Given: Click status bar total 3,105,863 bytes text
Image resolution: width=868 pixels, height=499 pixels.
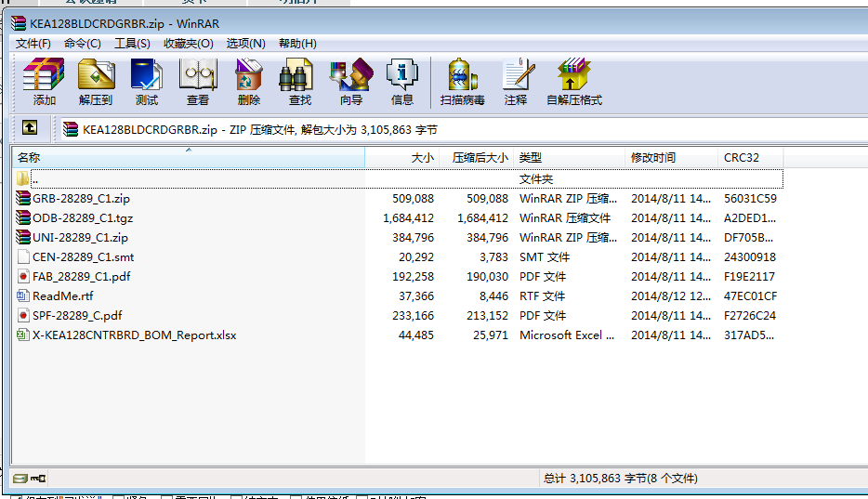Looking at the screenshot, I should [x=620, y=479].
